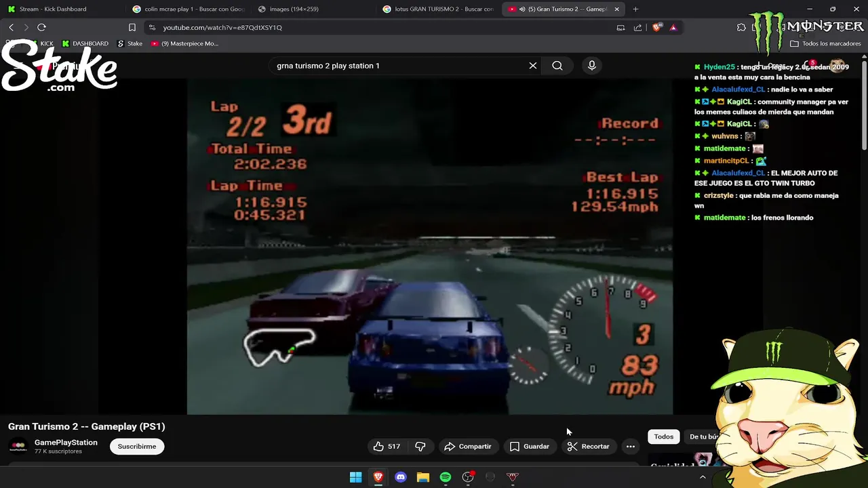Like the video with the thumbs-up button
The width and height of the screenshot is (868, 488).
pyautogui.click(x=387, y=447)
